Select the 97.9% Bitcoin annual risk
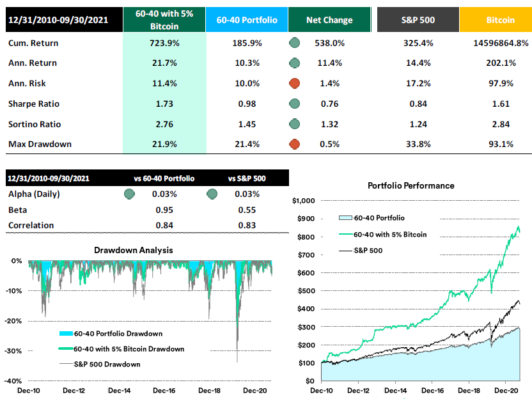This screenshot has width=532, height=399. [501, 84]
